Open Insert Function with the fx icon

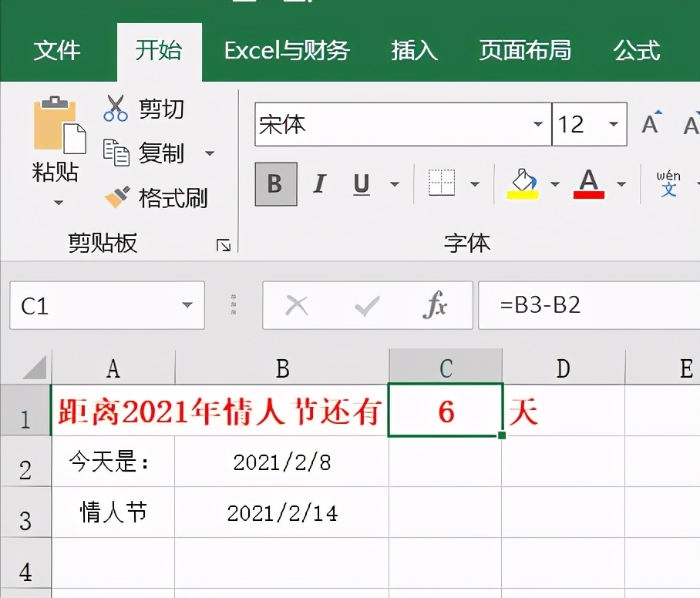click(x=436, y=305)
